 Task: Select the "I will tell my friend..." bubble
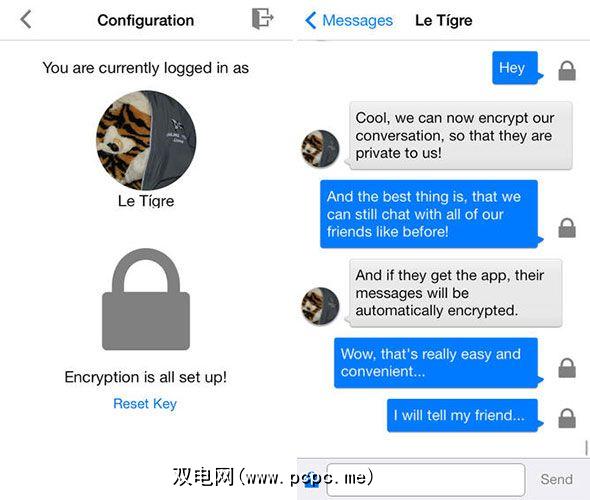(464, 415)
